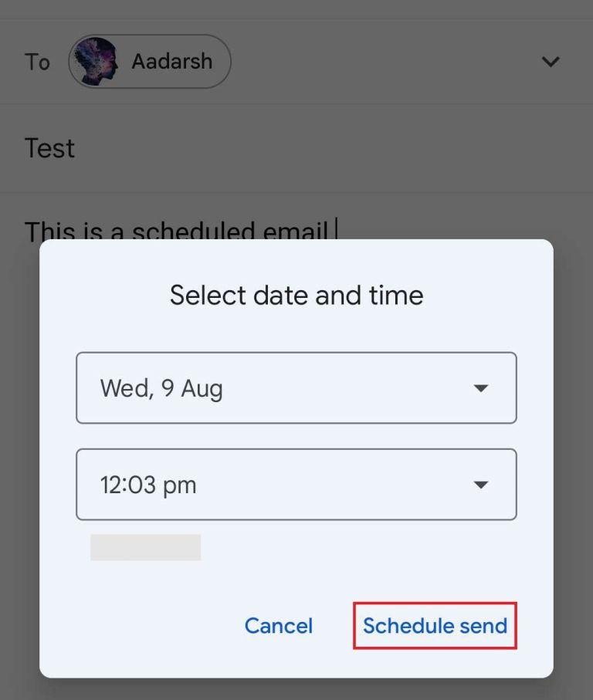Click the time field's dropdown arrow
This screenshot has width=593, height=700.
[480, 485]
